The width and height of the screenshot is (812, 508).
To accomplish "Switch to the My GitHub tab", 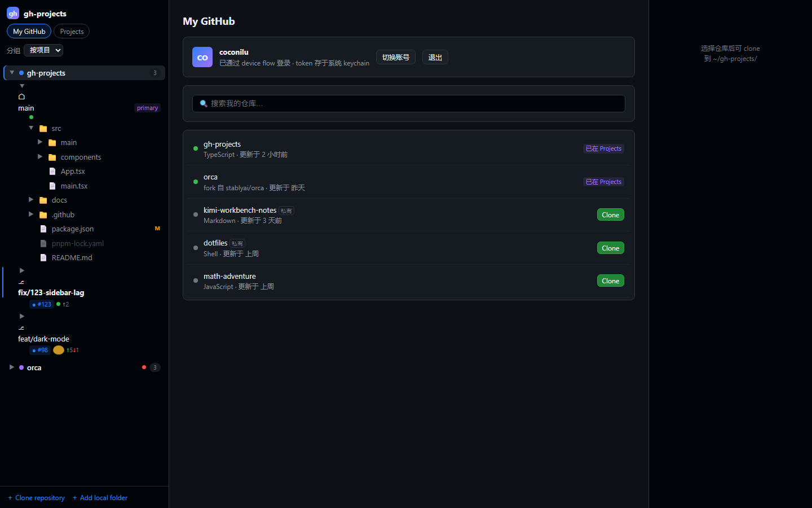I will 29,32.
